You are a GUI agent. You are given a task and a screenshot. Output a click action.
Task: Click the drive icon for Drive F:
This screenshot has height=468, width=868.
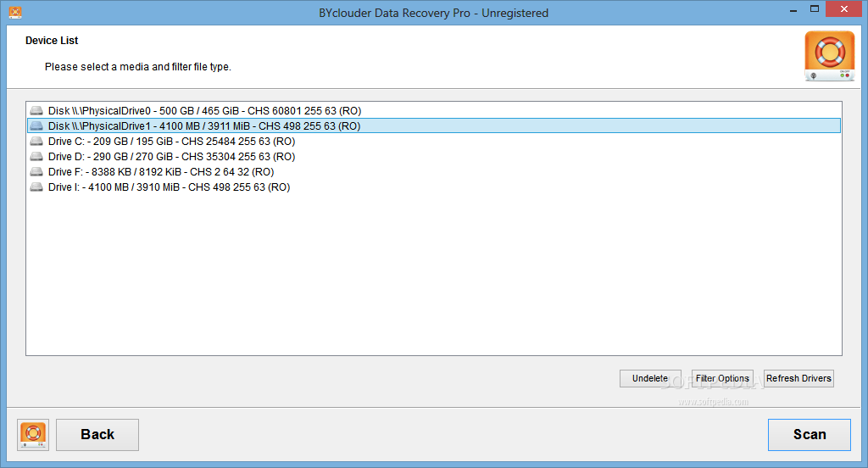click(36, 172)
